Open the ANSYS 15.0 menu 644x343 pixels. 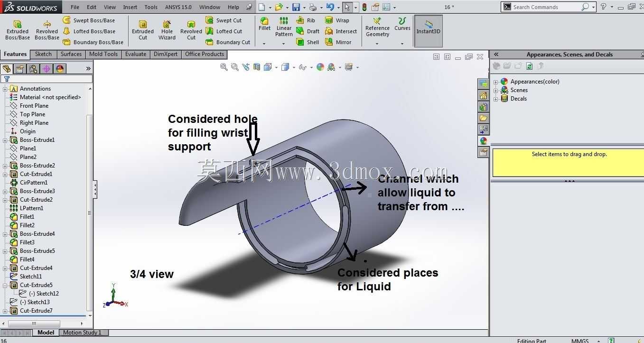[x=178, y=7]
